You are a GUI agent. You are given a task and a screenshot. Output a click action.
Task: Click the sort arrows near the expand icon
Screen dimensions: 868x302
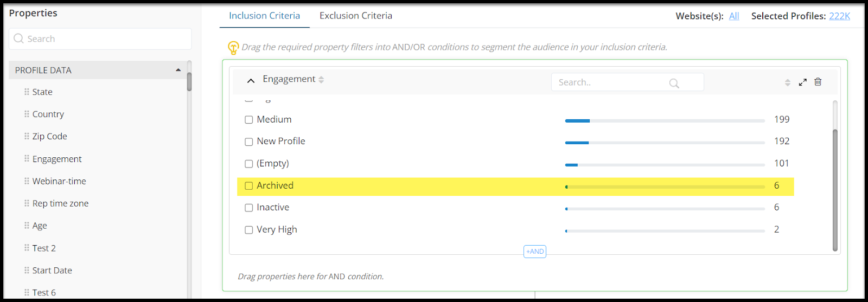tap(788, 82)
